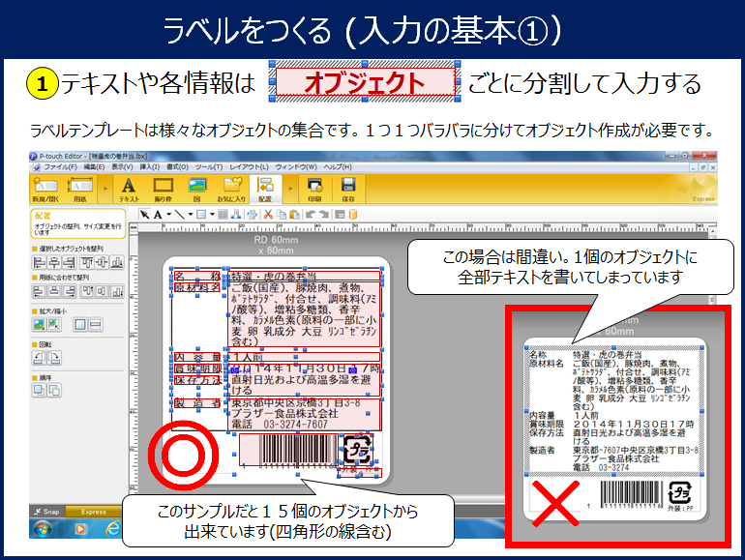Center selected objects horizontally (選択したオブジェクトを整列)

[x=54, y=262]
